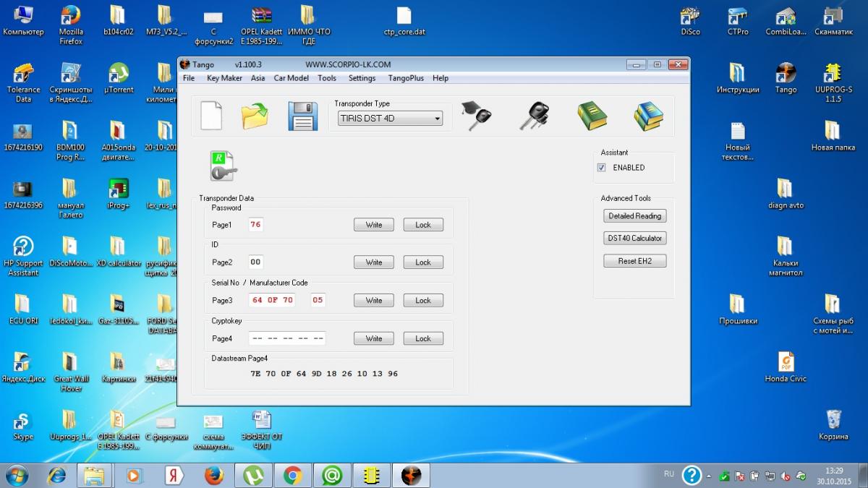Viewport: 868px width, 488px height.
Task: Select the Datastream Page4 hex string
Action: [x=324, y=374]
